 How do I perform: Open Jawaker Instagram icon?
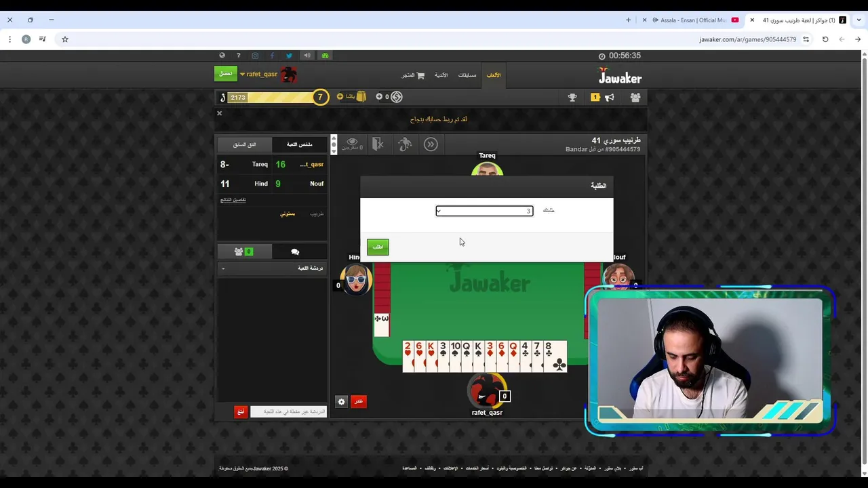click(255, 56)
